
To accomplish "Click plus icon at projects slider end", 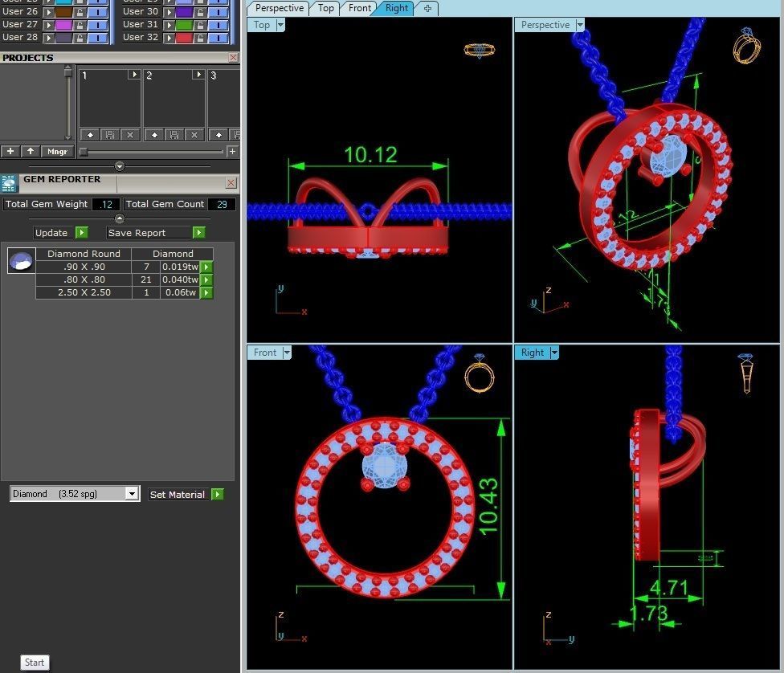I will point(232,151).
